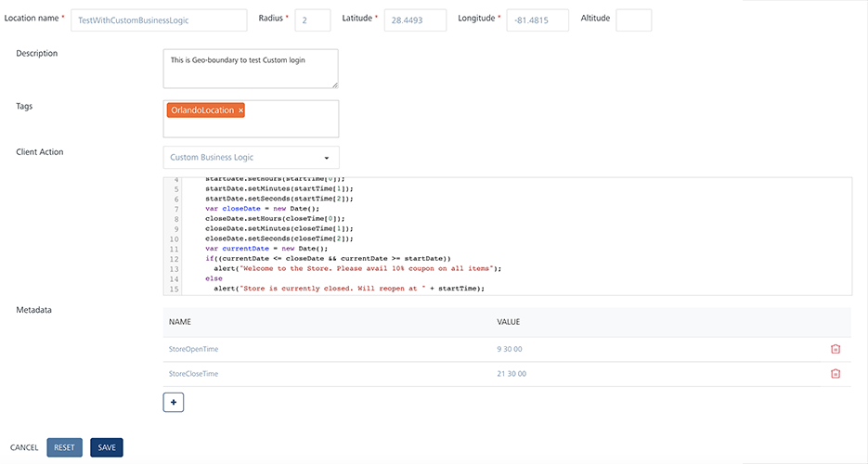Remove the OrlandoLocation tag
The width and height of the screenshot is (868, 464).
click(x=241, y=110)
